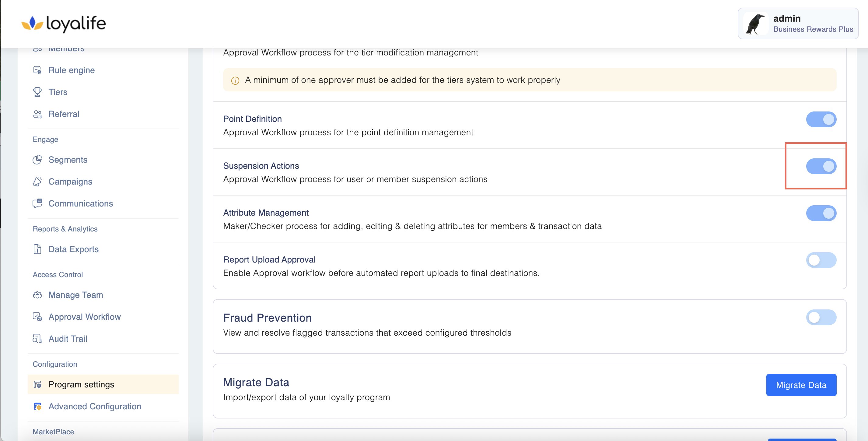Click the Referral people icon

point(37,114)
